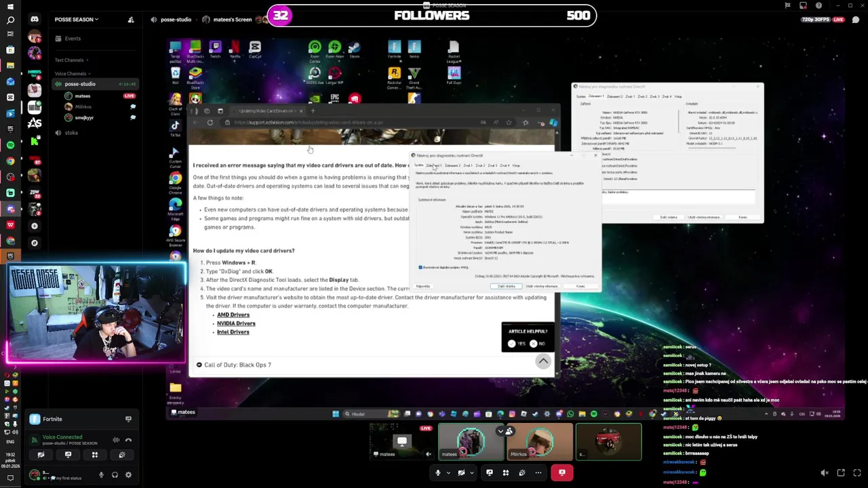Open NVIDIA Drivers link in streamed page
The height and width of the screenshot is (488, 868).
(236, 324)
